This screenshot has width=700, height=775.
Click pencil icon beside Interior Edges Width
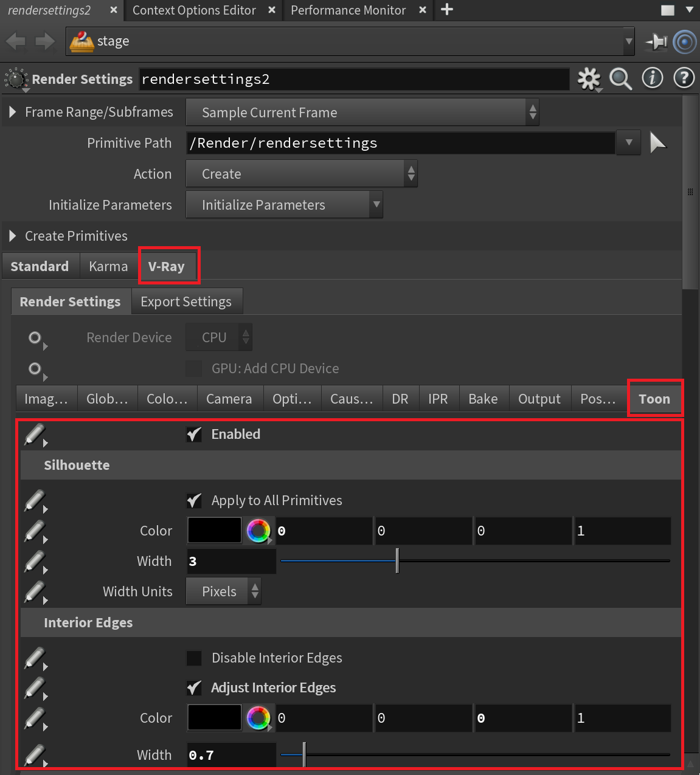coord(35,755)
